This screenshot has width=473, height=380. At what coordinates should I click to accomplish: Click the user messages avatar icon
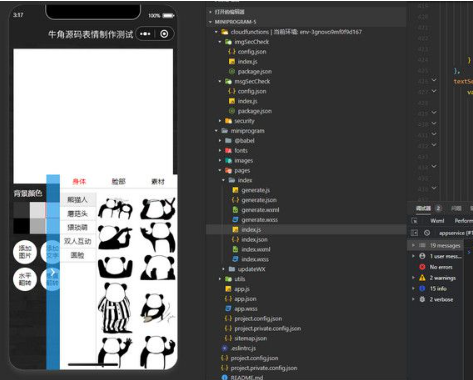click(422, 256)
